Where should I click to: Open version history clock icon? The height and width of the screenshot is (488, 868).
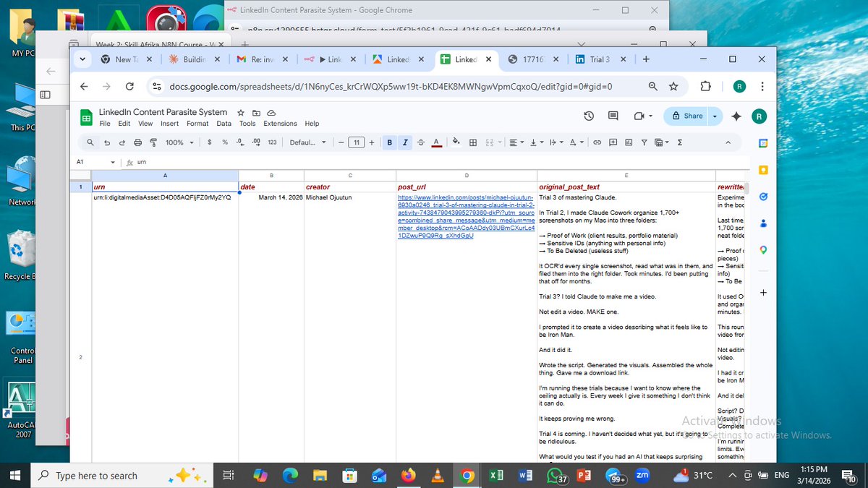(x=589, y=116)
